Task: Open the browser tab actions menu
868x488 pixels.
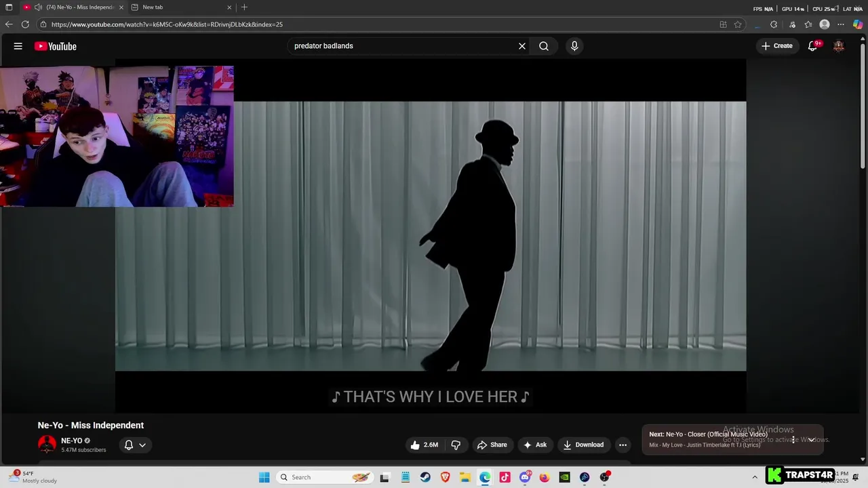Action: (9, 7)
